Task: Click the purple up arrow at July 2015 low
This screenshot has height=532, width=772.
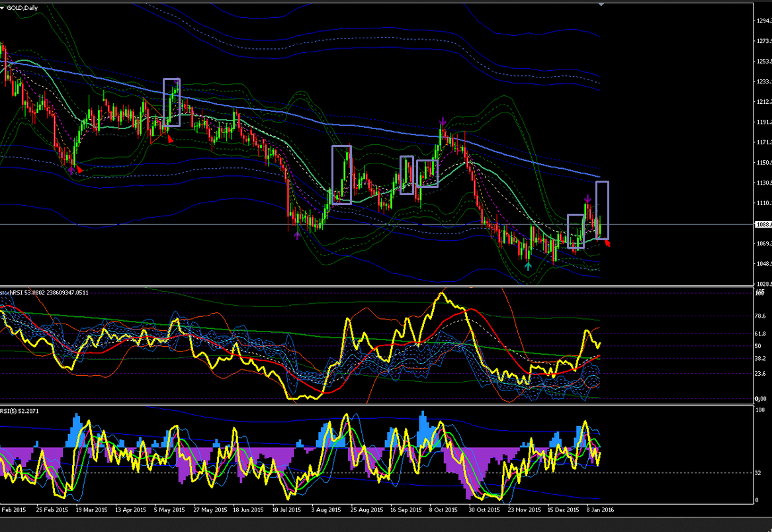Action: pos(297,236)
